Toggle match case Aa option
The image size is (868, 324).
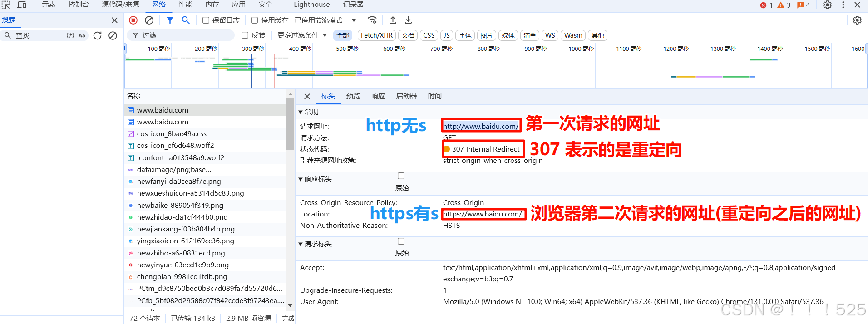(x=82, y=35)
